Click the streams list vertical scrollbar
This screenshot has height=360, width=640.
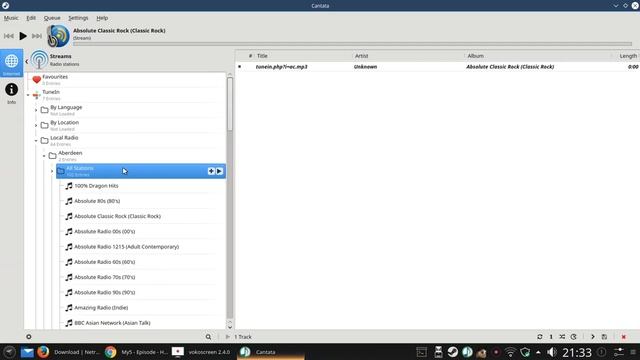230,104
